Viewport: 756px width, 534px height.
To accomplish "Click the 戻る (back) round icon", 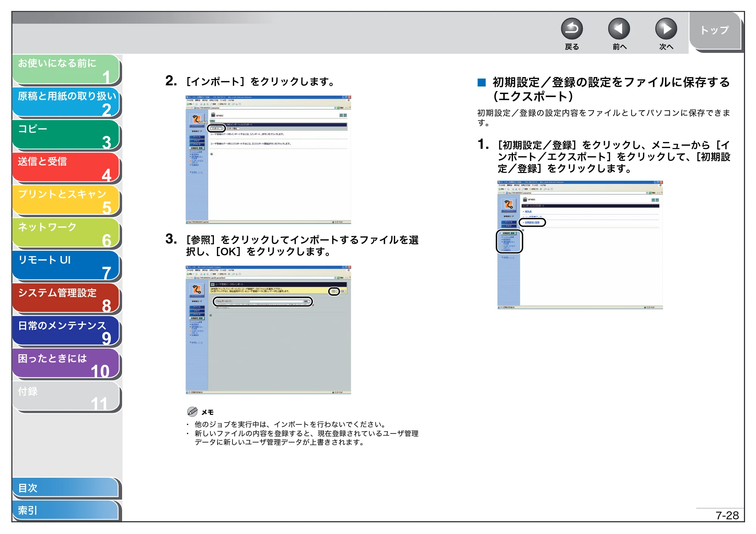I will click(572, 29).
